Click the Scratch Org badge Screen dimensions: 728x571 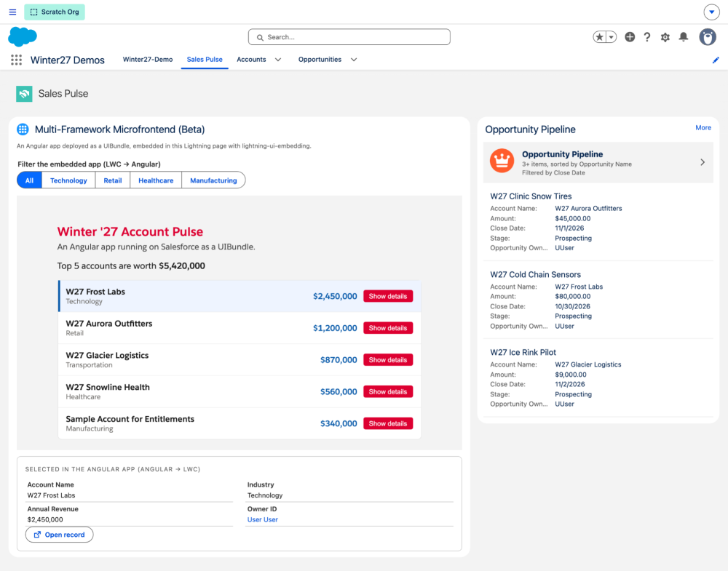[x=55, y=12]
